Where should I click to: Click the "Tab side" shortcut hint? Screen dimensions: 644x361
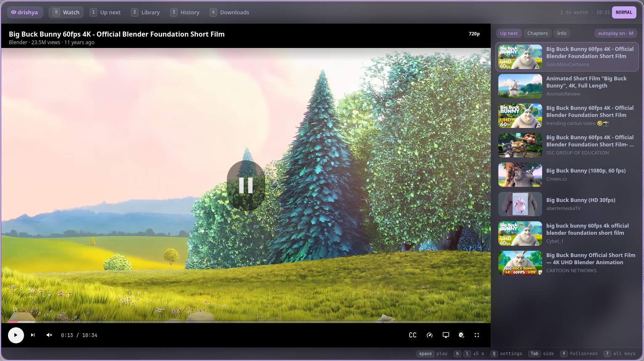click(x=541, y=354)
